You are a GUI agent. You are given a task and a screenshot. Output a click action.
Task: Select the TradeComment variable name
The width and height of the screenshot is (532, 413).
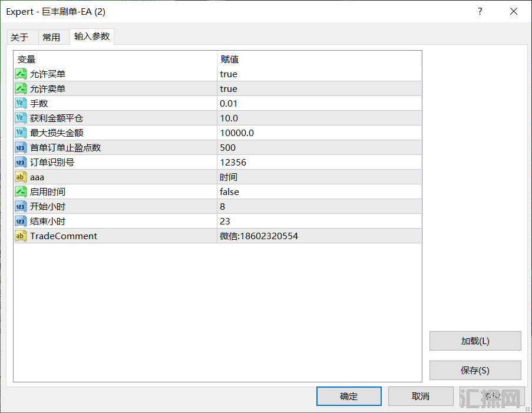[x=64, y=236]
